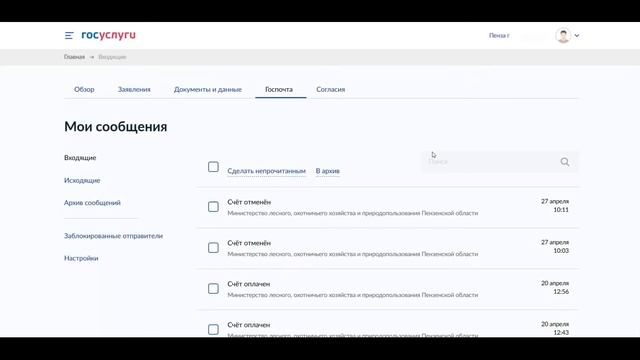Open the hamburger menu icon

coord(69,36)
